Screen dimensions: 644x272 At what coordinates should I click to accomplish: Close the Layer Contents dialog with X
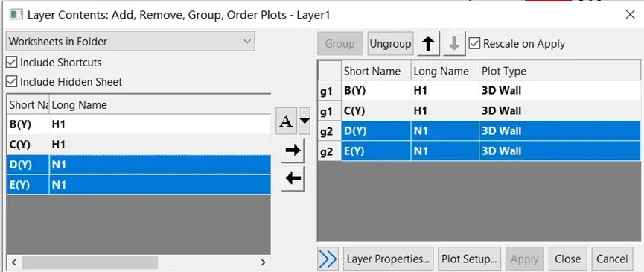[630, 15]
